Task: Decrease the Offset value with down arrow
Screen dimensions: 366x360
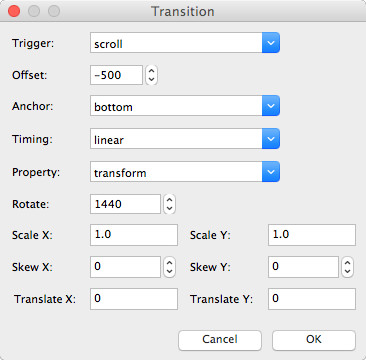Action: tap(151, 79)
